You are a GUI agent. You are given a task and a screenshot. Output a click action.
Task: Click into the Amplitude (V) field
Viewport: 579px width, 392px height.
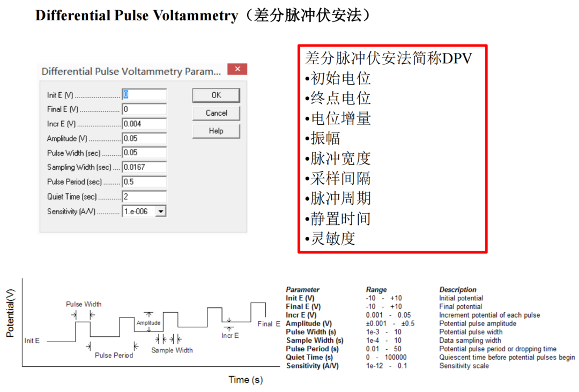tap(144, 138)
